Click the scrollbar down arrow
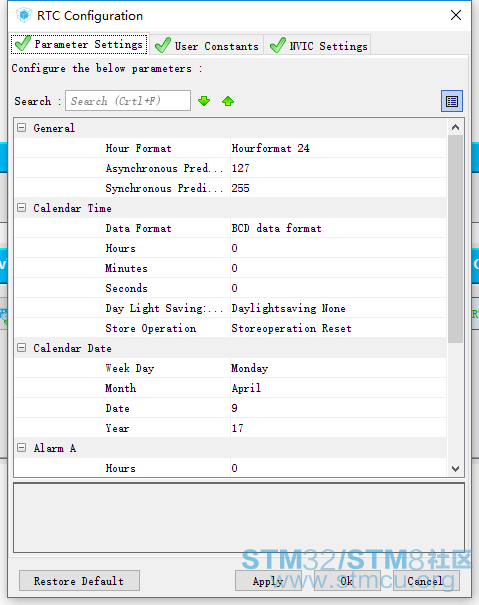479x605 pixels. [x=455, y=468]
